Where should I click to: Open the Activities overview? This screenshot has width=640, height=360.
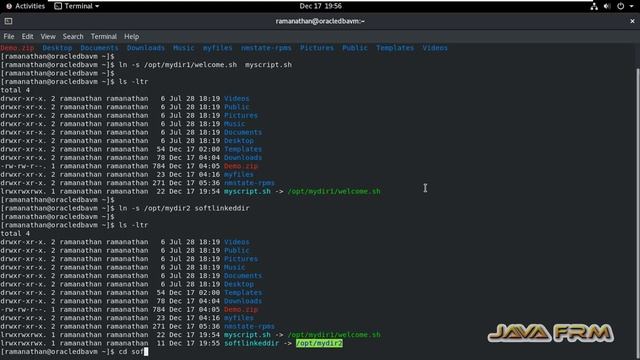point(26,6)
